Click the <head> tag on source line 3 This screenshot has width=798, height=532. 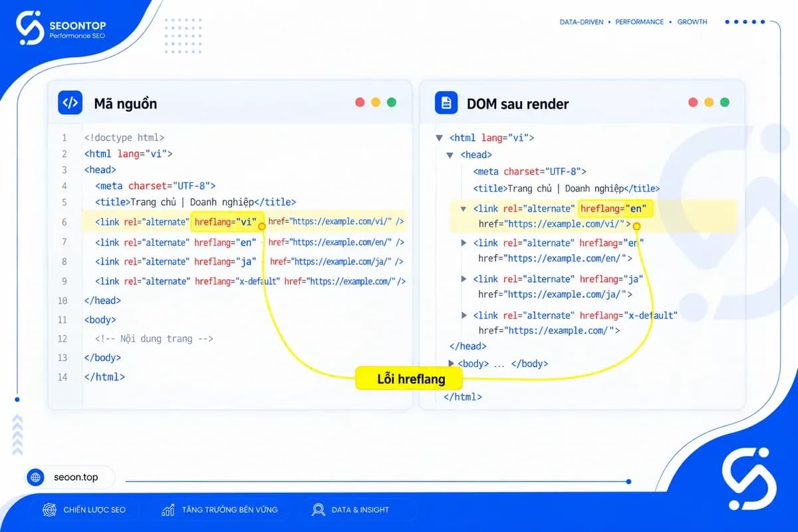[100, 170]
